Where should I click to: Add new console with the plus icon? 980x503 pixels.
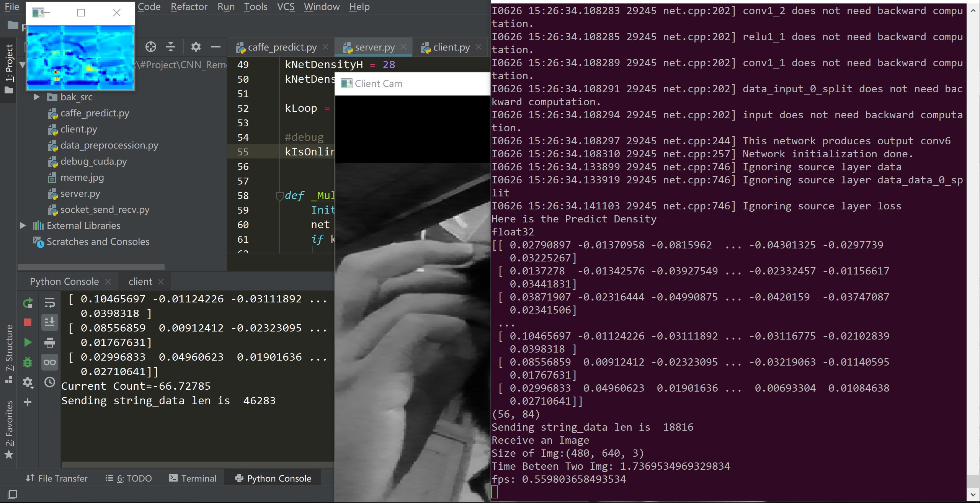pyautogui.click(x=28, y=402)
